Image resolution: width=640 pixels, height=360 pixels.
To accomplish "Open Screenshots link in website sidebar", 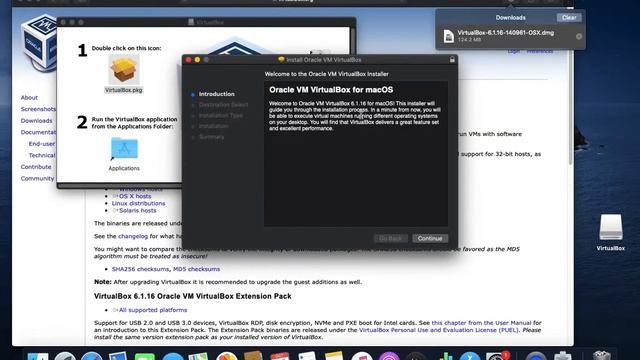I will tap(38, 109).
